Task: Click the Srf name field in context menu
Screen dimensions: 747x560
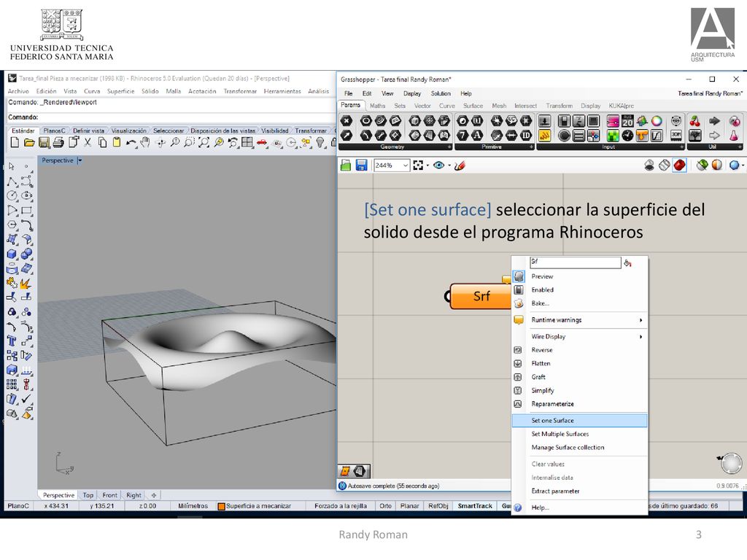Action: point(576,262)
